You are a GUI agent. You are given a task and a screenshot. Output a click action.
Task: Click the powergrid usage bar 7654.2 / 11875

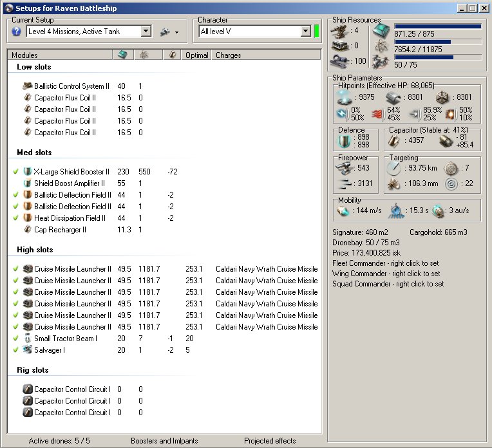pos(438,42)
